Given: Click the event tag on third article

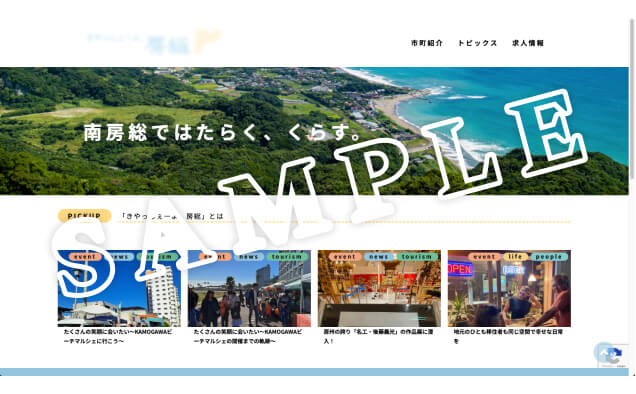Looking at the screenshot, I should [x=345, y=256].
